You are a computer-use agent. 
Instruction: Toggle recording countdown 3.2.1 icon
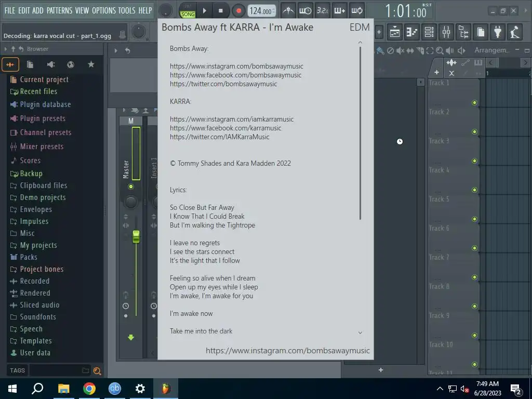322,11
